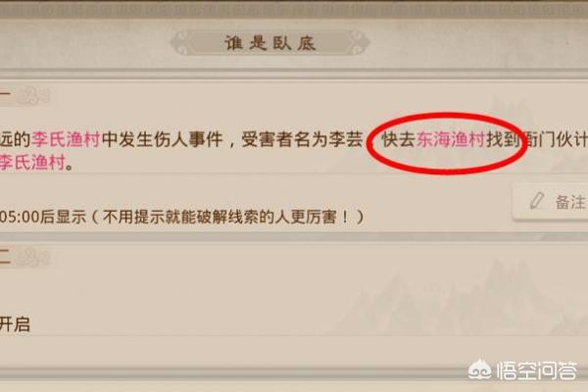588x392 pixels.
Task: Click the cloud ornament beside section 一
Action: [33, 97]
